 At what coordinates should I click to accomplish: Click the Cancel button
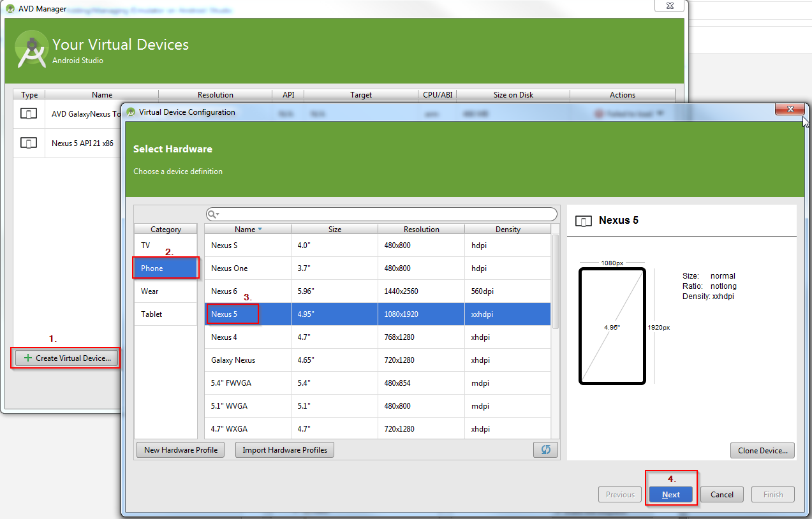[x=722, y=494]
